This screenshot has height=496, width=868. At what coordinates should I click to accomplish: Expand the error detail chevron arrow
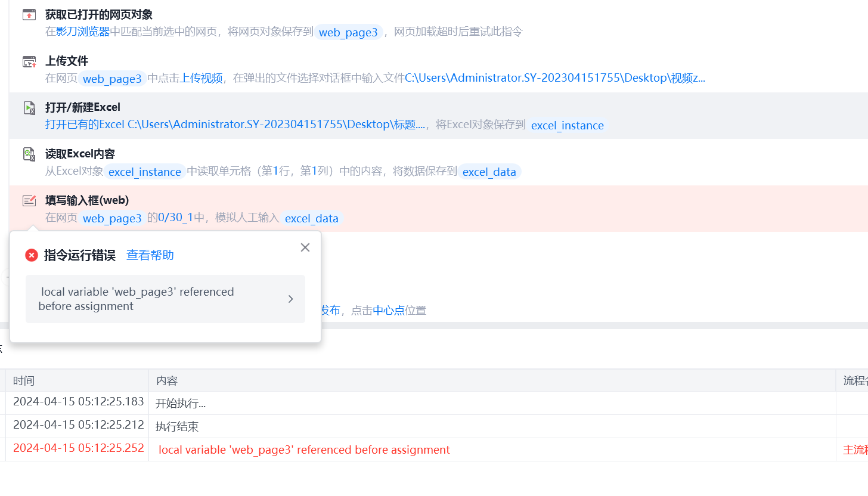pos(290,299)
